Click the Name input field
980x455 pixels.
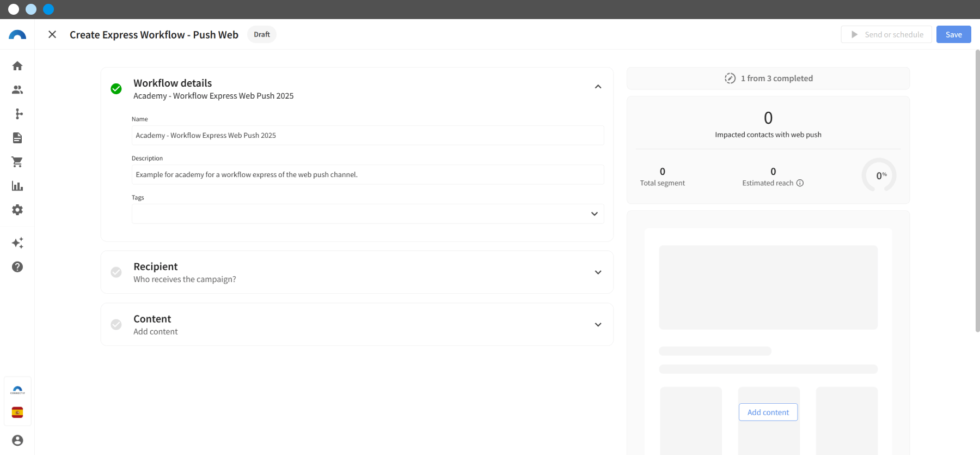click(367, 135)
